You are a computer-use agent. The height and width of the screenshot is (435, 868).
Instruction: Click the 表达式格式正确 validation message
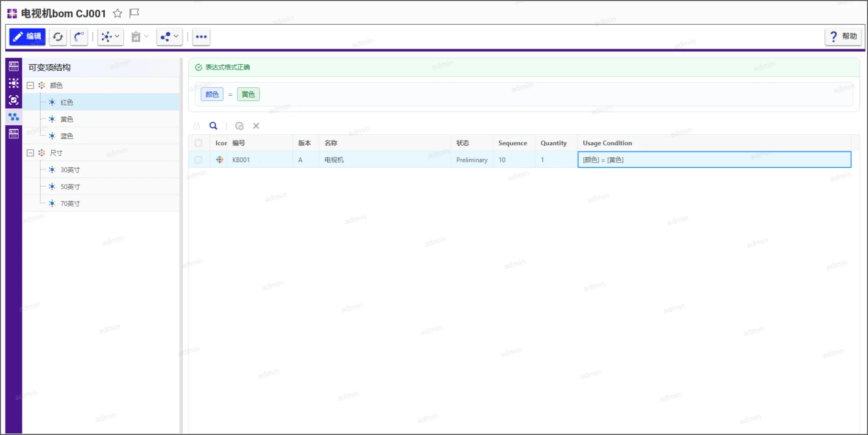pos(228,67)
